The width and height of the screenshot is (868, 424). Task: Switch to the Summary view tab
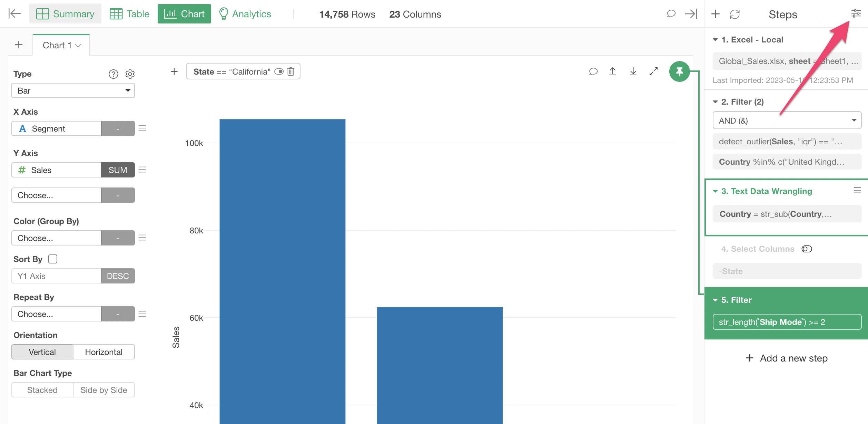pos(65,14)
